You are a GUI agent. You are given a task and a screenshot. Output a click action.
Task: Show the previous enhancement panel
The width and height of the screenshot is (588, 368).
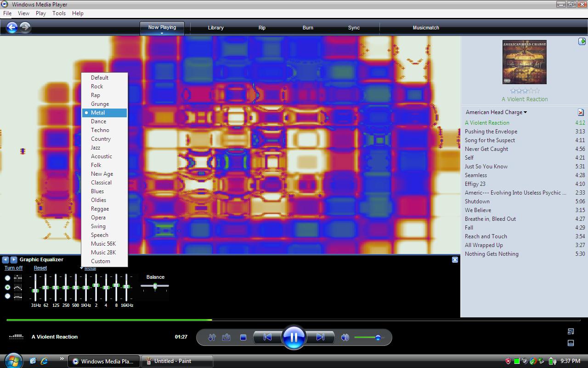(x=6, y=259)
